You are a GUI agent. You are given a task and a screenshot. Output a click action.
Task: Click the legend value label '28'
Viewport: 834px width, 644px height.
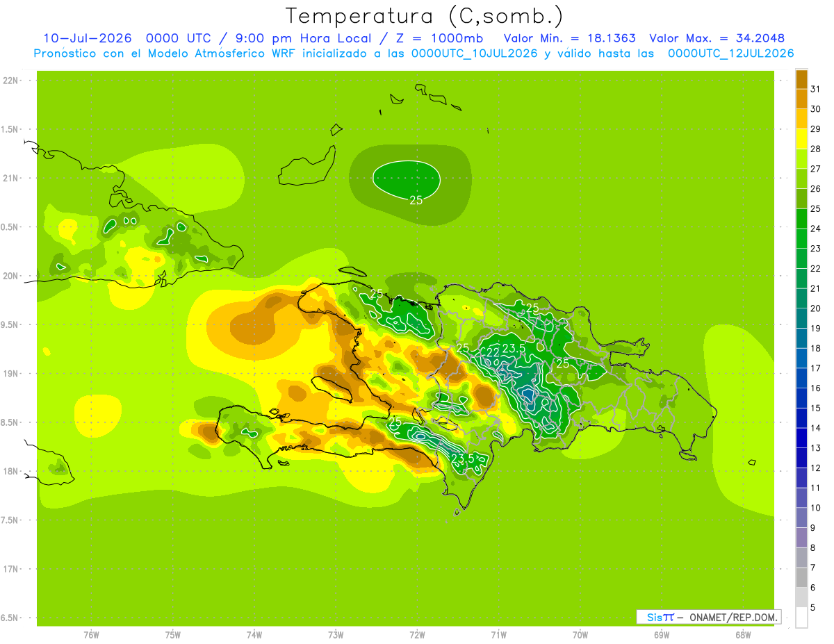[815, 149]
